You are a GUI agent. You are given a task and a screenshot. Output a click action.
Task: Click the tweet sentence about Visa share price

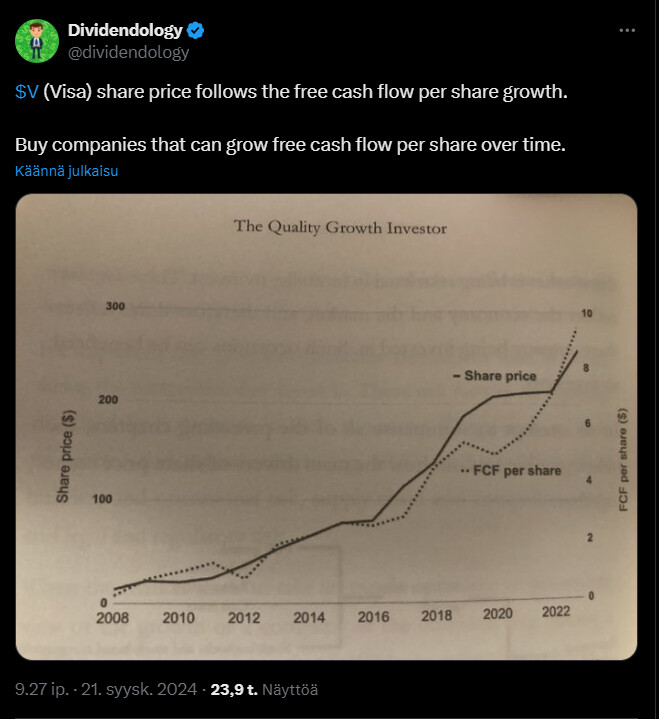coord(291,92)
